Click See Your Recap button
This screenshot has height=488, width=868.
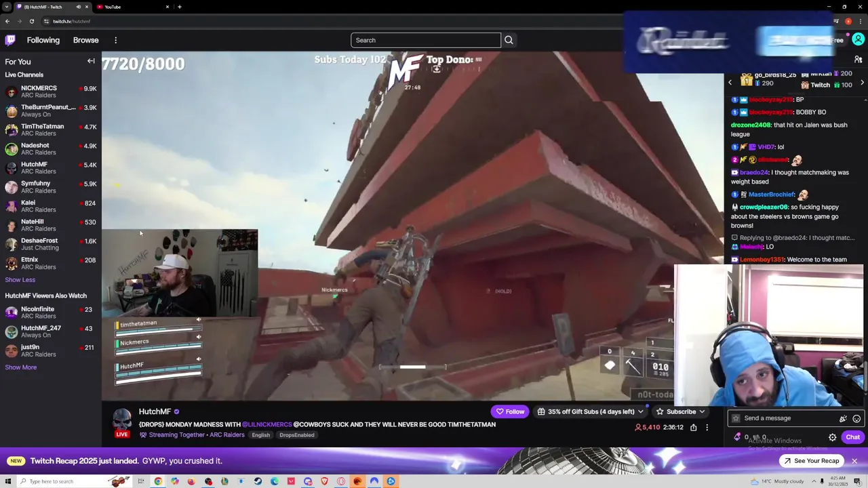click(x=811, y=461)
